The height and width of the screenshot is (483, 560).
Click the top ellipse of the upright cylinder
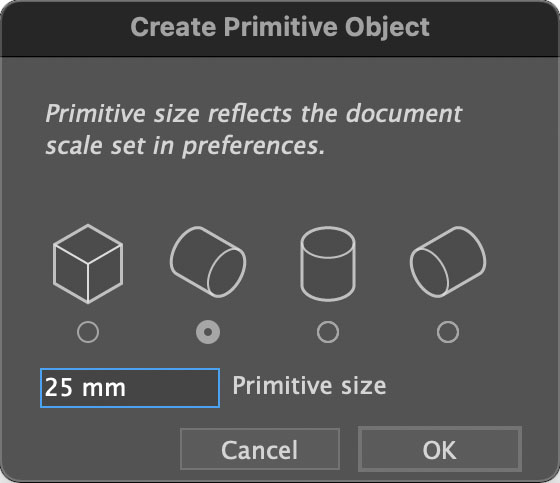click(328, 242)
